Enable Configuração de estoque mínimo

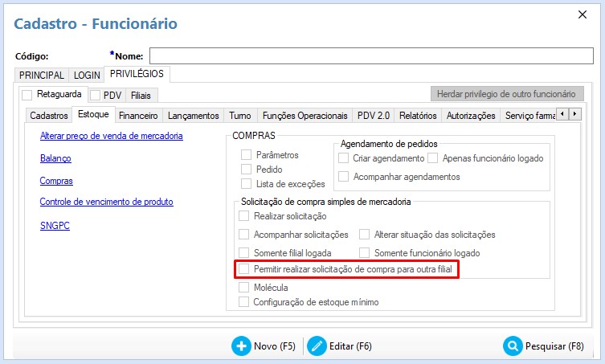(x=244, y=302)
